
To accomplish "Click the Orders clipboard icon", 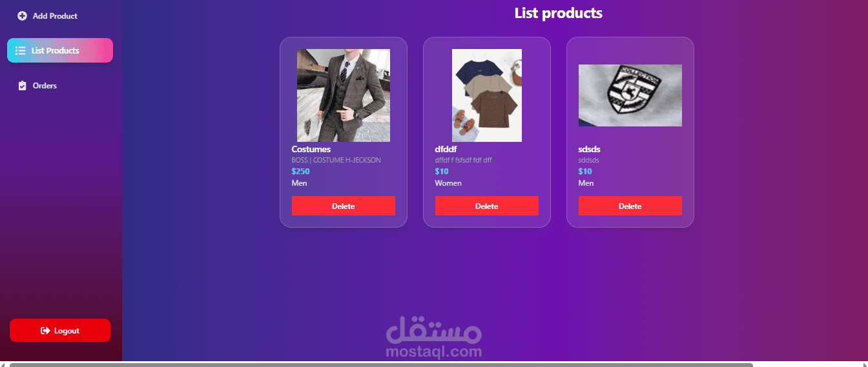I will (22, 86).
